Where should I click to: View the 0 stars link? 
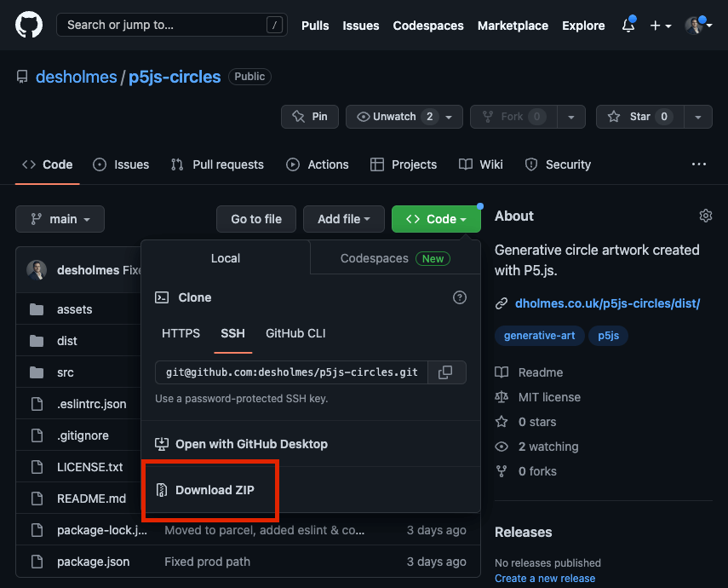pos(525,422)
